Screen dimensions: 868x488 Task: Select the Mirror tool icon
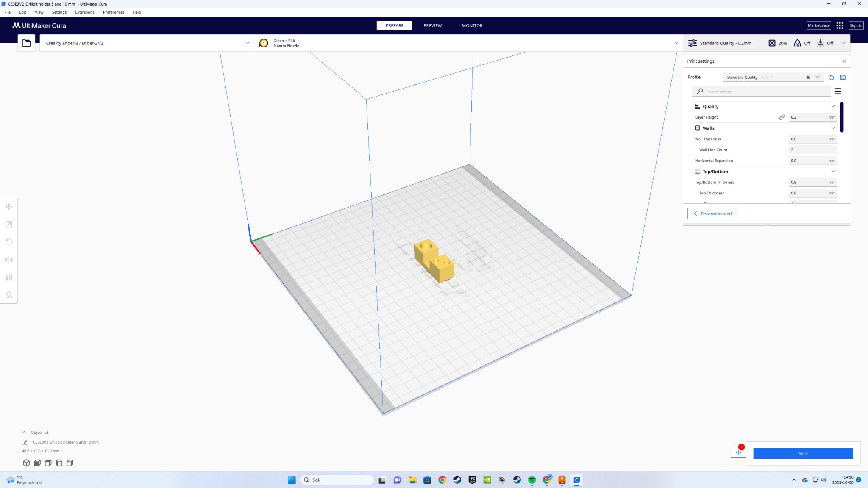9,260
